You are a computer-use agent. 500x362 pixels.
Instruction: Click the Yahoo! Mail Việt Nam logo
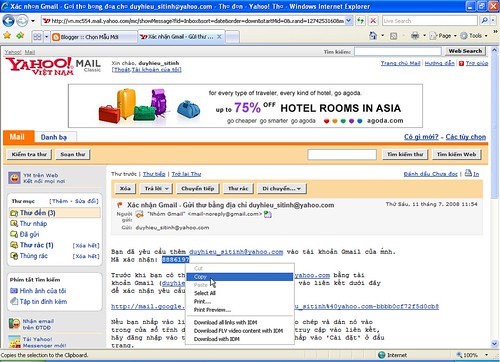coord(53,66)
